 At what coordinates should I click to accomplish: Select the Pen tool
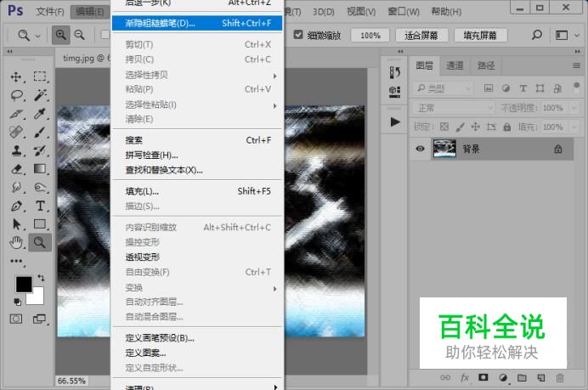[x=16, y=206]
